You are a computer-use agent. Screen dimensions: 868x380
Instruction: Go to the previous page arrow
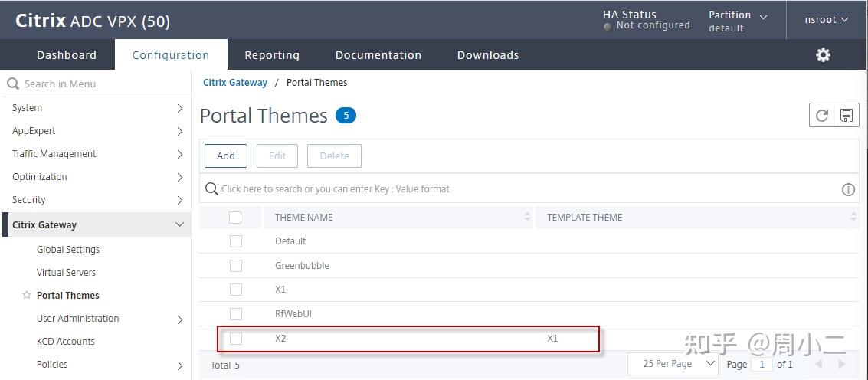coord(819,364)
